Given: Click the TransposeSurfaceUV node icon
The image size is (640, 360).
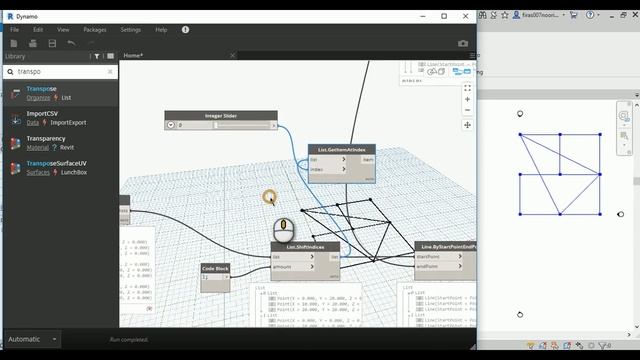Looking at the screenshot, I should [16, 168].
